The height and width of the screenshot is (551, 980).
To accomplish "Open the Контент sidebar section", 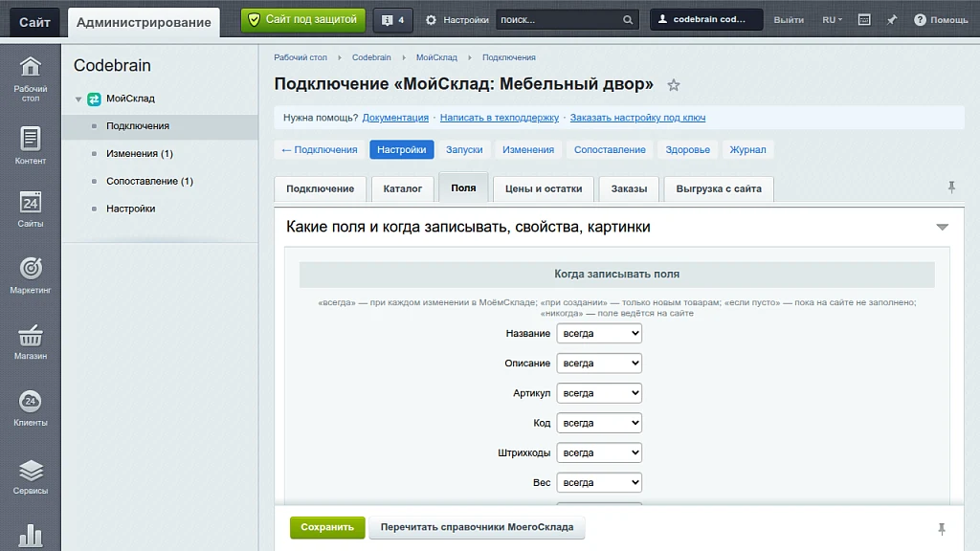I will 30,145.
